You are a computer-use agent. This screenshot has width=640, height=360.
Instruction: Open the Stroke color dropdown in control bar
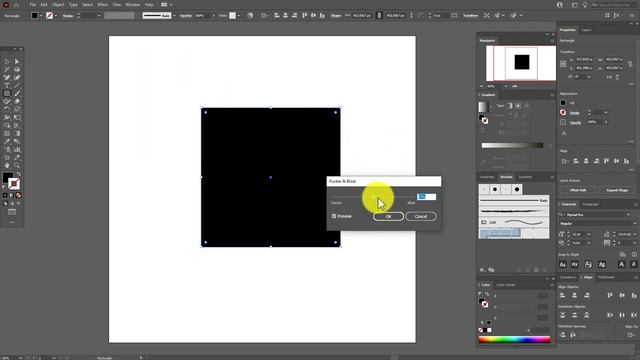[x=56, y=16]
